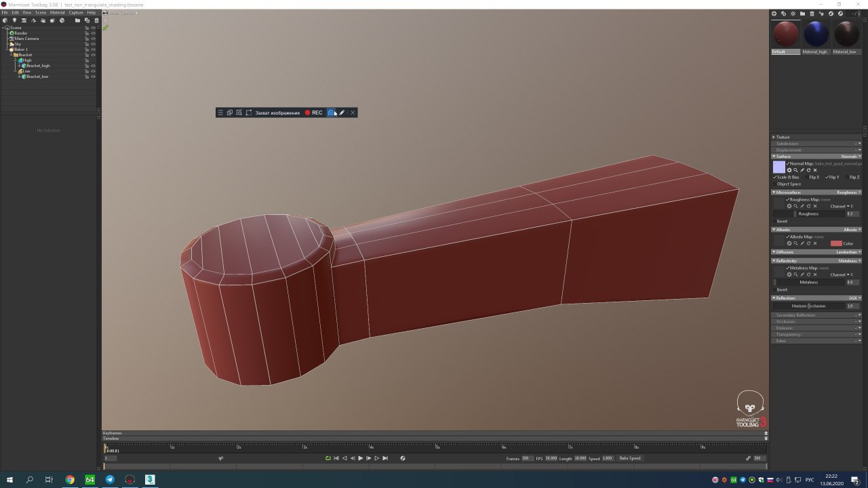The height and width of the screenshot is (488, 868).
Task: Click Bake Speed button
Action: point(630,458)
